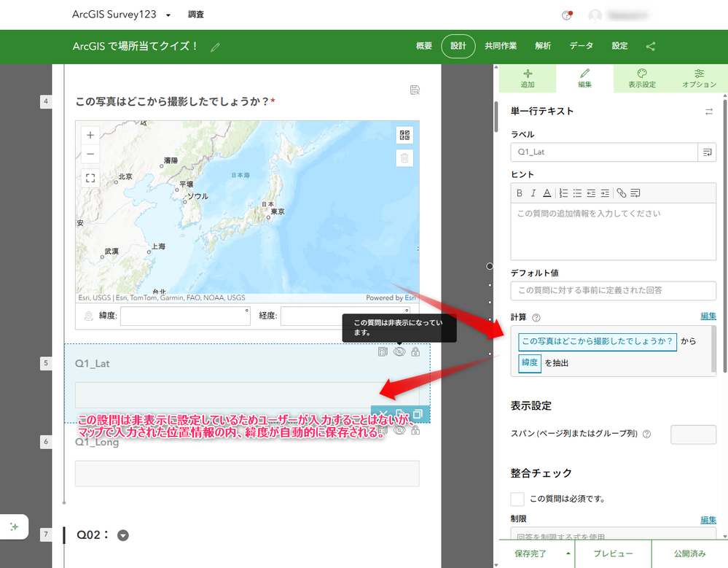Zoom out using the map's minus icon
728x568 pixels.
click(90, 155)
